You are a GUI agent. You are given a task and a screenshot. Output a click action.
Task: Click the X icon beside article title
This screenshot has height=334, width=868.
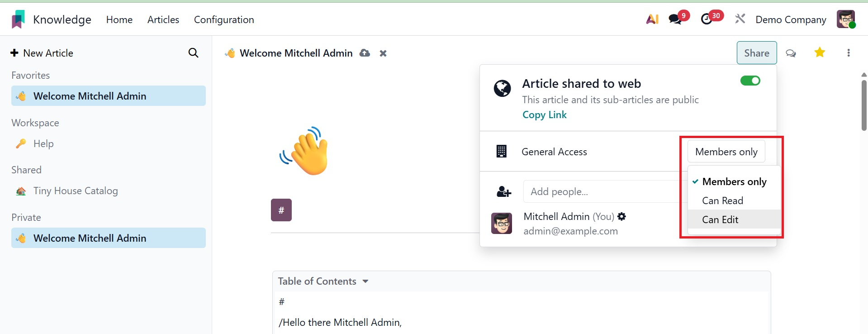point(383,53)
